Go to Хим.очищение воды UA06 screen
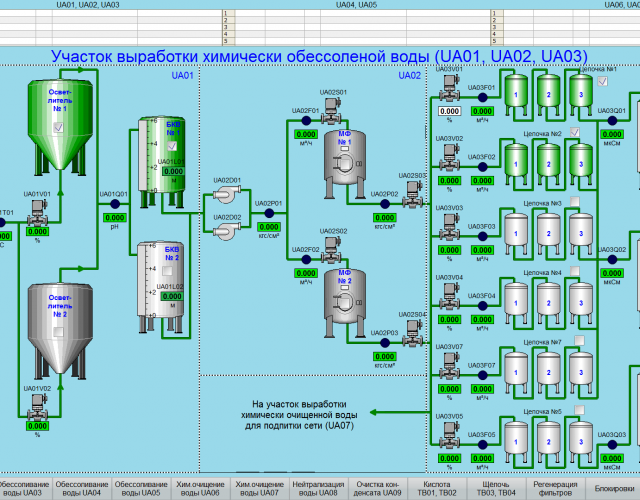Screen dimensions: 640x500 tap(199, 487)
